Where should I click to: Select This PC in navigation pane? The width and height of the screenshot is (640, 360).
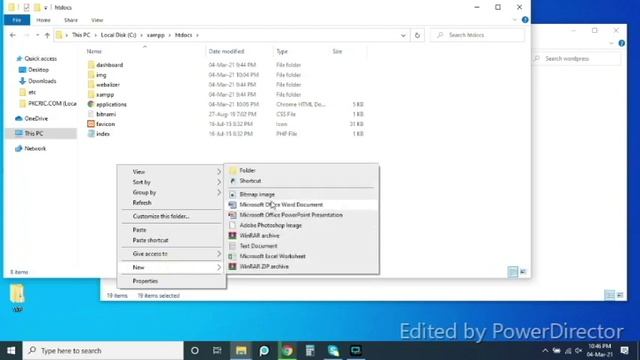(41, 133)
